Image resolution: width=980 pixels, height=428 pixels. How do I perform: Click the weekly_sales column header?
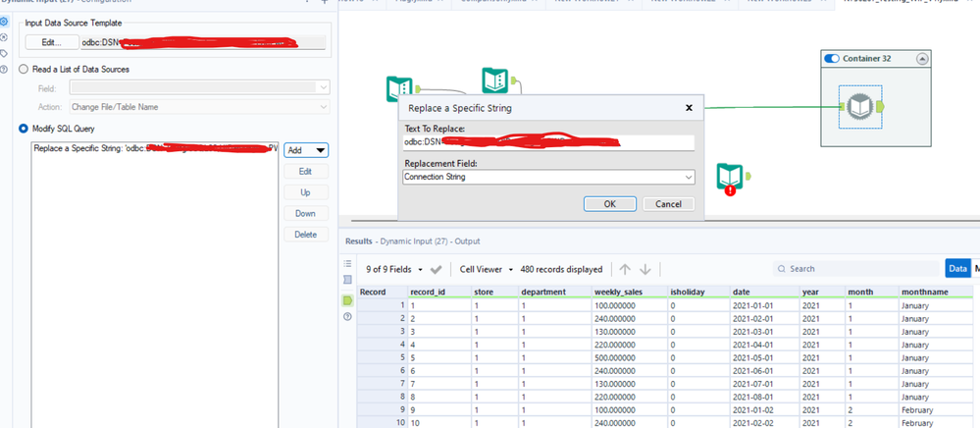pos(630,292)
